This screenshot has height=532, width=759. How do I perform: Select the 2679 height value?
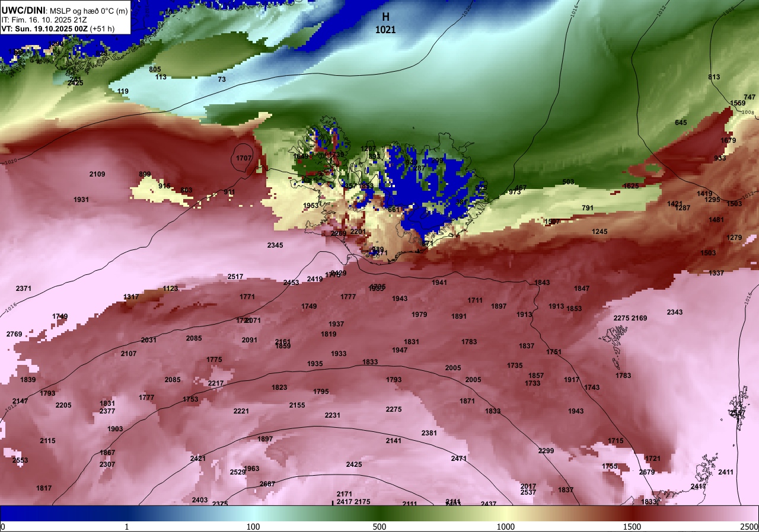click(x=647, y=472)
